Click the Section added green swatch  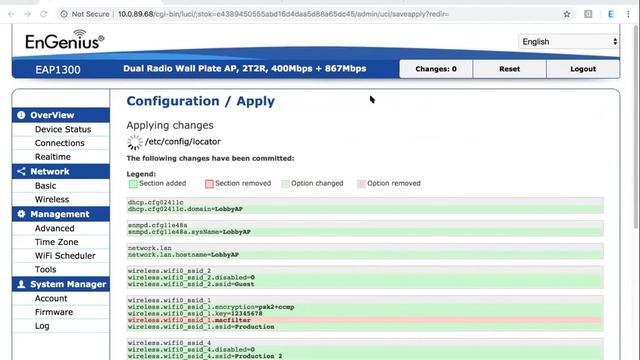coord(133,184)
